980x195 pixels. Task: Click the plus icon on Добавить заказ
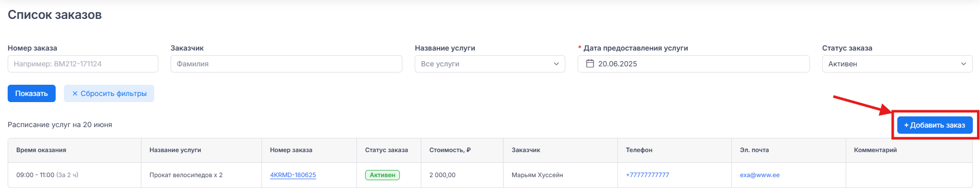pos(906,125)
